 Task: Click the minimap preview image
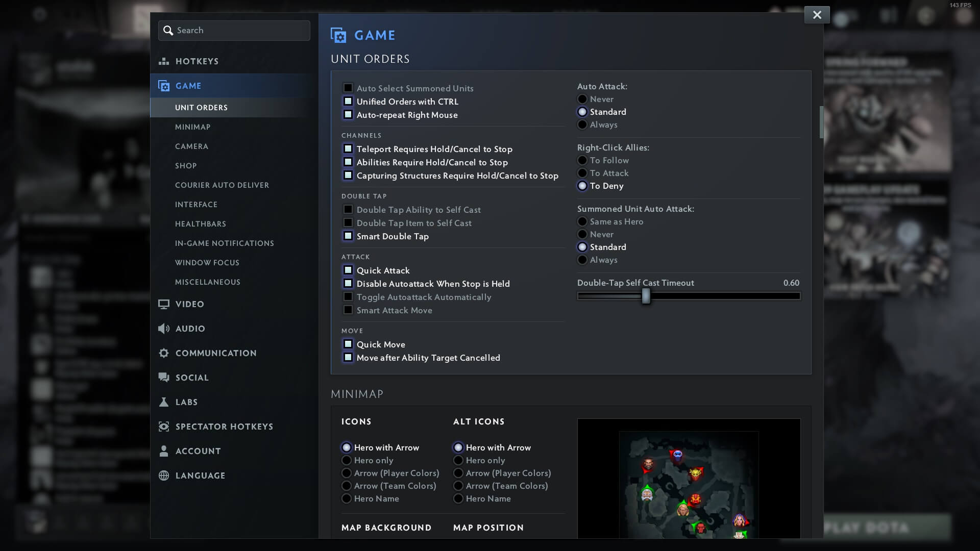[x=689, y=479]
